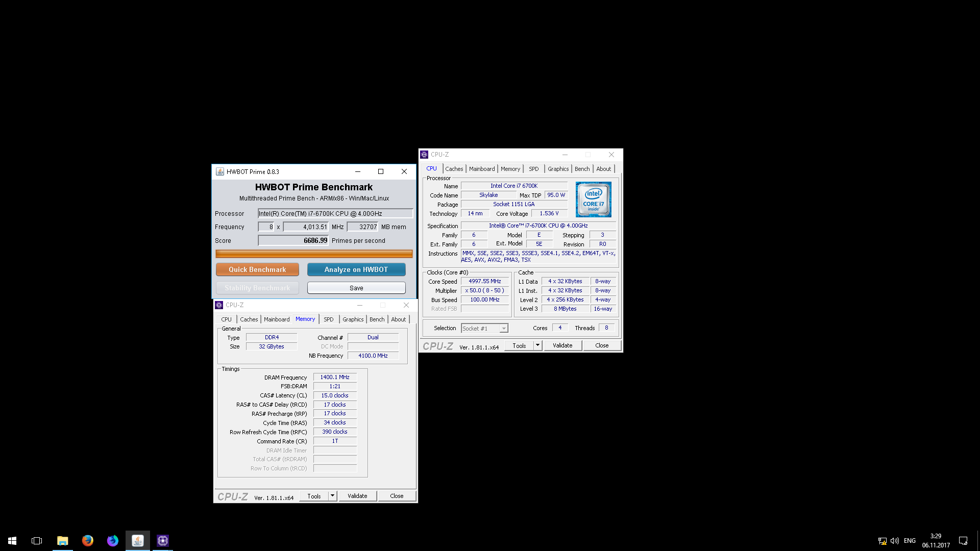The image size is (980, 551).
Task: Click frequency field showing 4,013.51
Action: coord(306,227)
